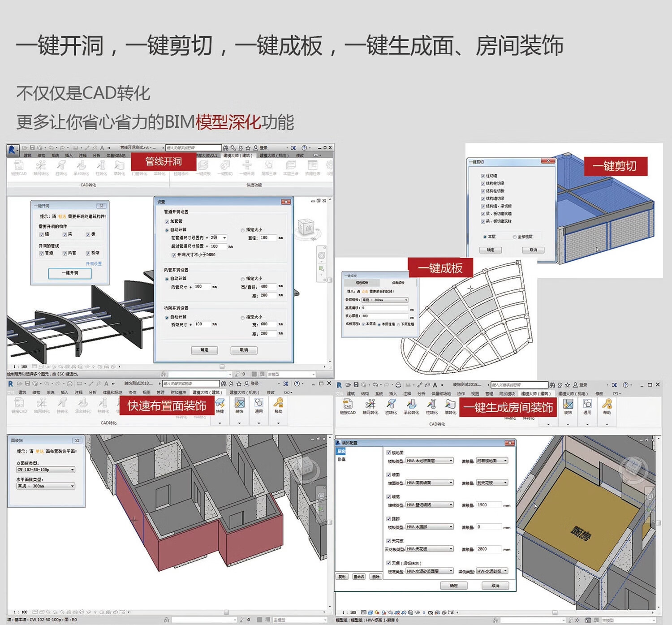This screenshot has height=625, width=672.
Task: Open 附加模块 tab in bottom-left window
Action: pos(178,392)
